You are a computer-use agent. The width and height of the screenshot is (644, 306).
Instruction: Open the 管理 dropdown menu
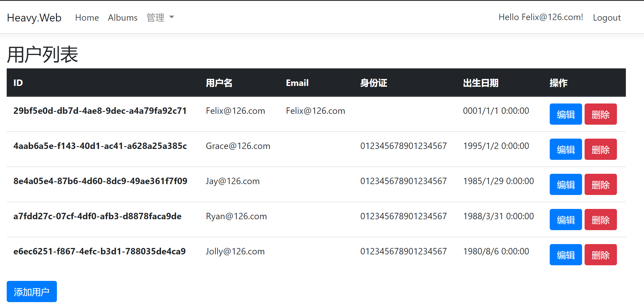point(160,18)
